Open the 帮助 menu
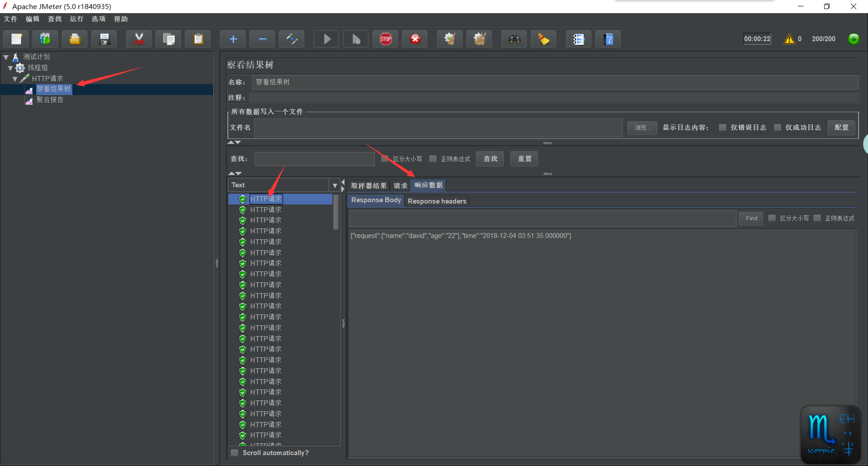This screenshot has width=868, height=466. [x=121, y=19]
